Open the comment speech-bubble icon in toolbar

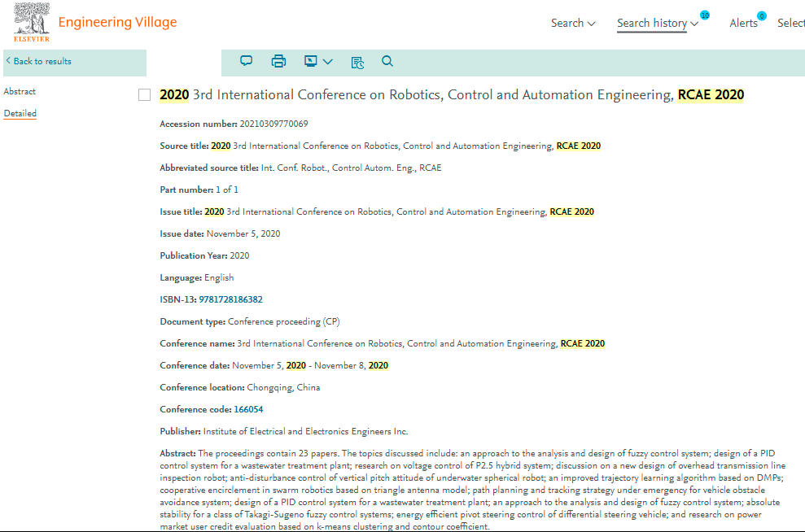(247, 62)
